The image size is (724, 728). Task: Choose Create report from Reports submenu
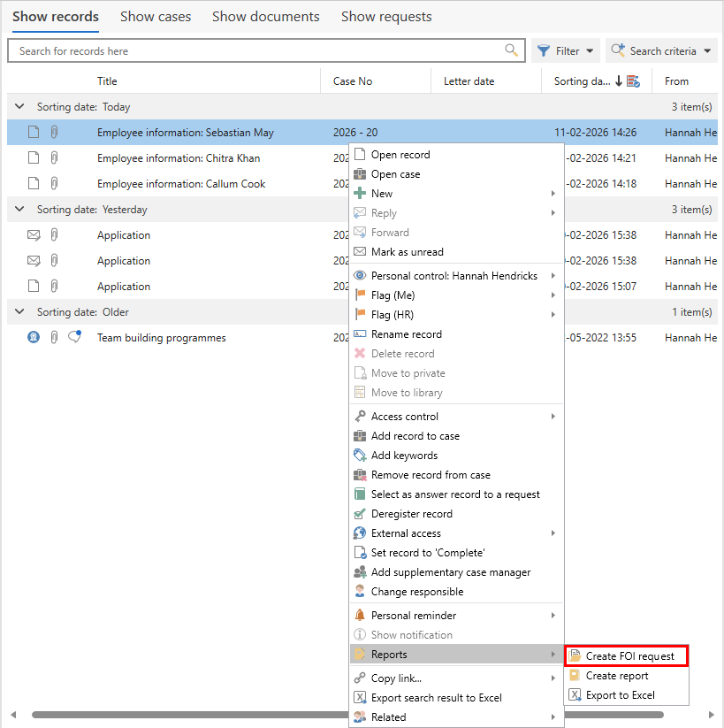tap(627, 676)
